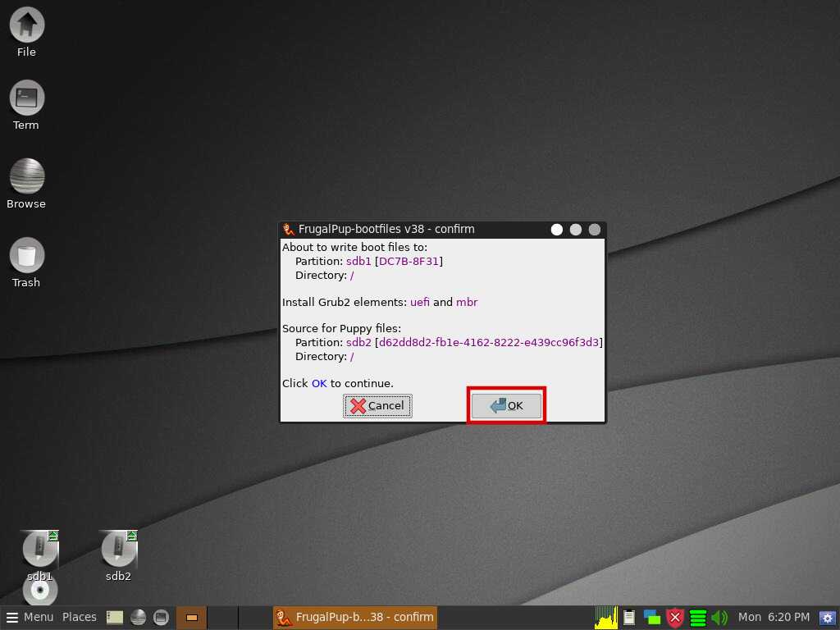The height and width of the screenshot is (630, 840).
Task: Open the sdb1 drive icon
Action: [x=39, y=549]
